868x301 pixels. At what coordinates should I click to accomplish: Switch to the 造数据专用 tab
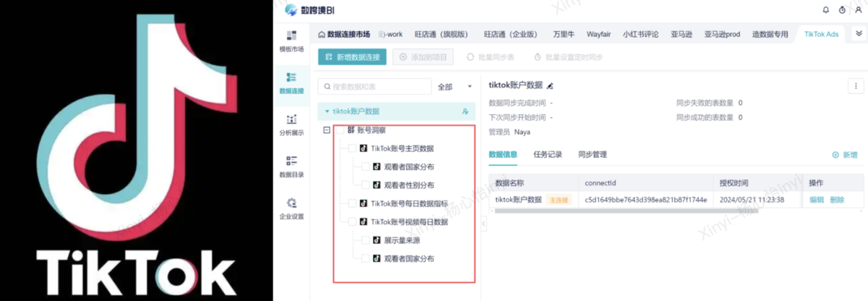770,34
